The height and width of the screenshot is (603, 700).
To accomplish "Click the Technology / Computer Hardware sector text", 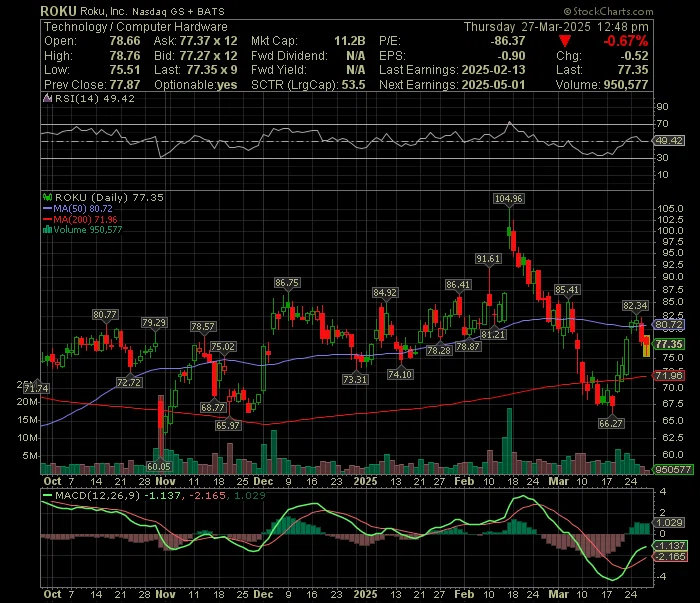I will (x=136, y=27).
